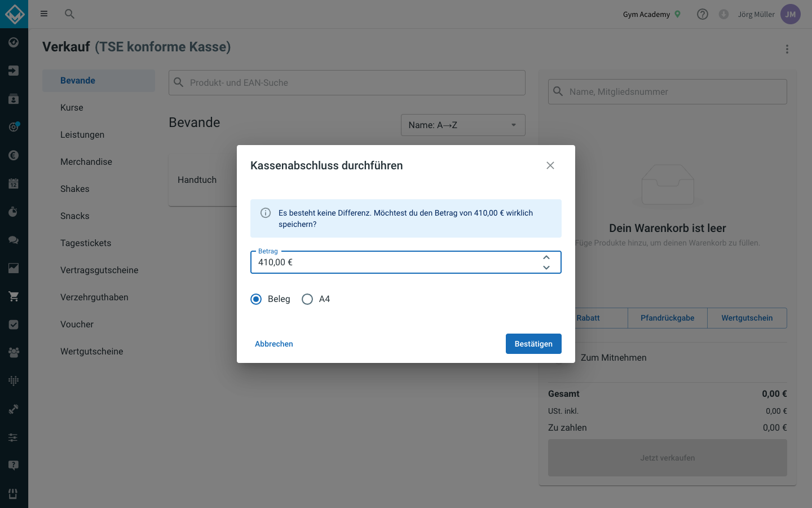Open the member card icon in the sidebar
The height and width of the screenshot is (508, 812).
coord(14,99)
